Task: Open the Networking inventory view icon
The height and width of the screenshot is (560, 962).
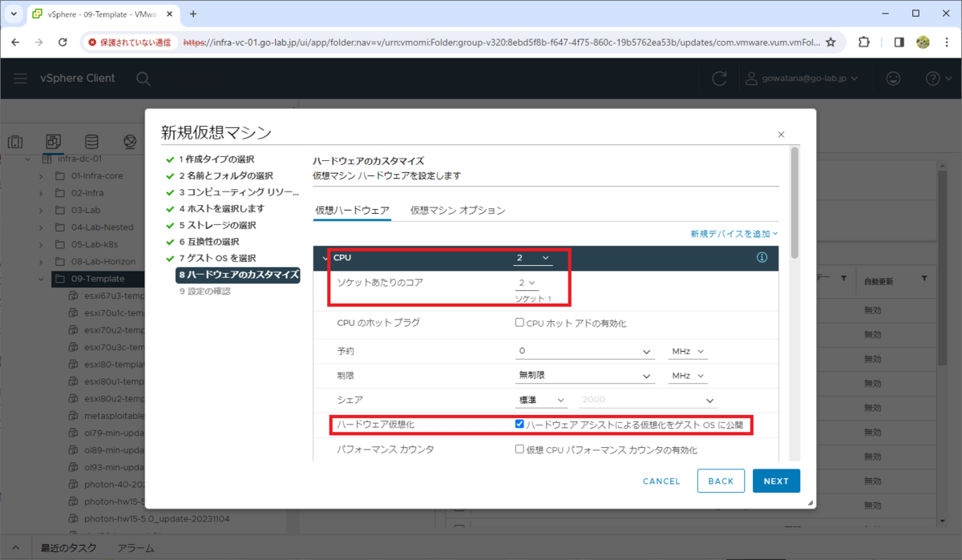Action: tap(129, 142)
